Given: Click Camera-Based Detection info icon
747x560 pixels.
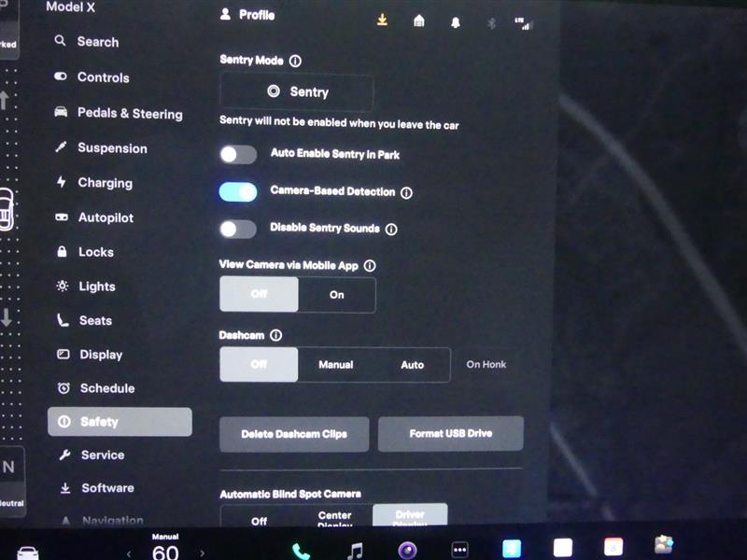Looking at the screenshot, I should [406, 193].
